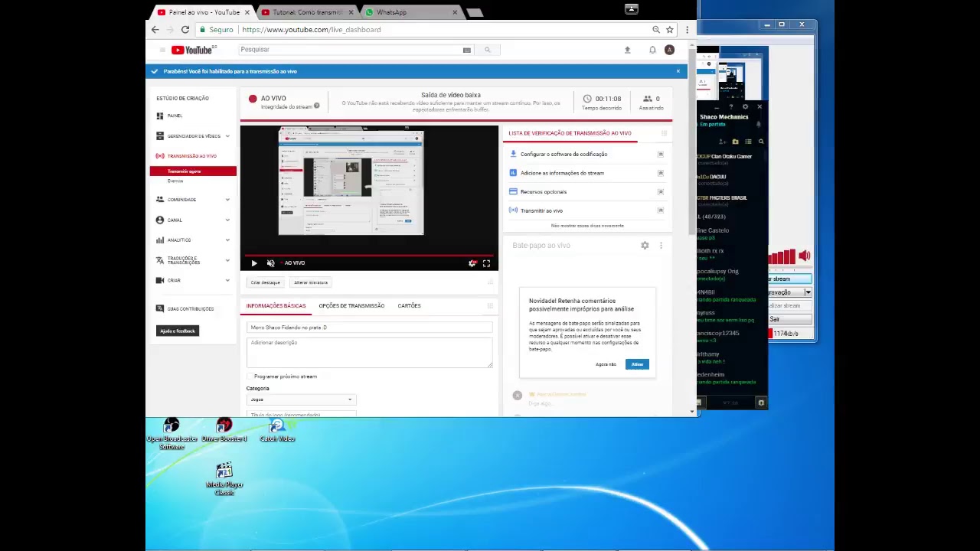The width and height of the screenshot is (980, 551).
Task: Open the YouTube hamburger guide menu
Action: pos(162,50)
